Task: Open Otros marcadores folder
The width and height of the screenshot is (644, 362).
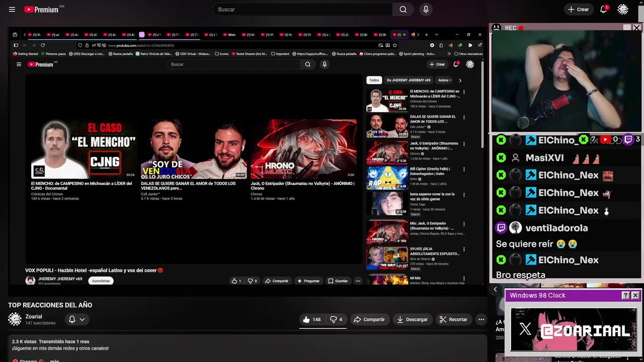Action: tap(468, 54)
